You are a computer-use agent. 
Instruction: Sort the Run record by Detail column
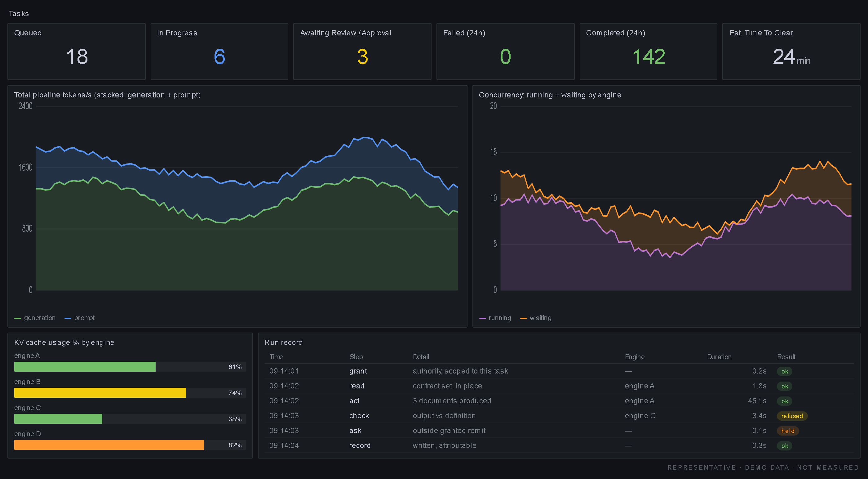(421, 357)
